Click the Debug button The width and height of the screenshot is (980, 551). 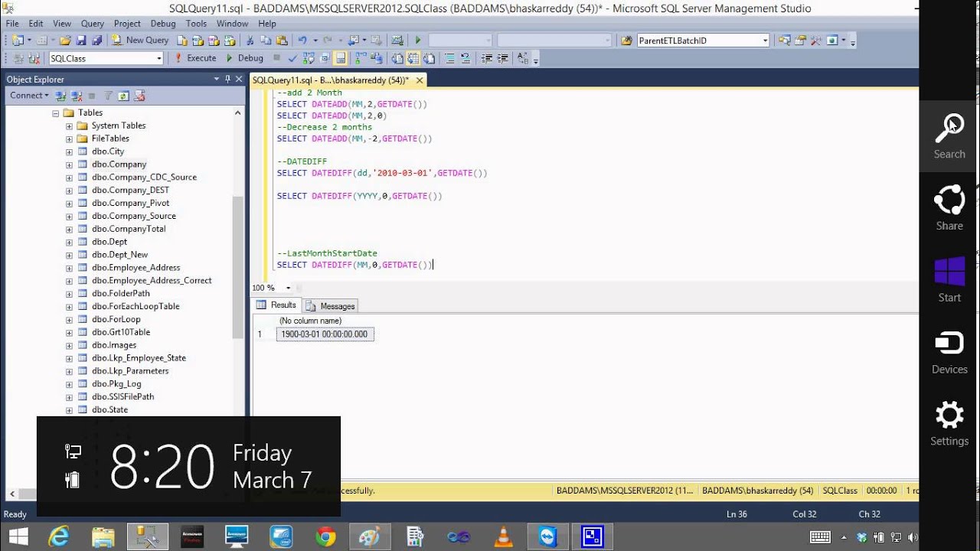coord(245,58)
